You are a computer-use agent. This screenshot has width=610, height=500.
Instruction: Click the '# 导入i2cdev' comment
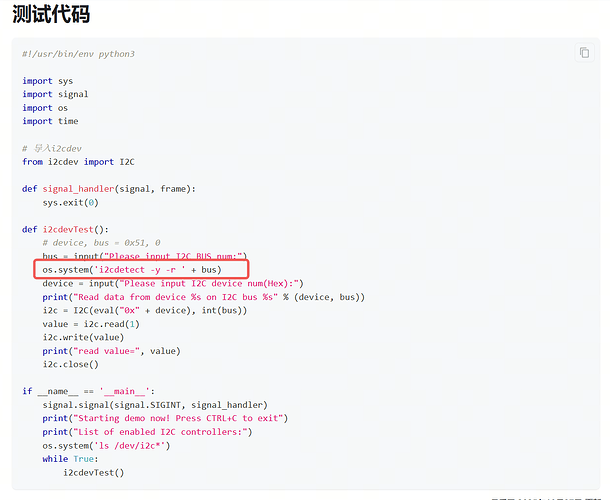[x=52, y=148]
